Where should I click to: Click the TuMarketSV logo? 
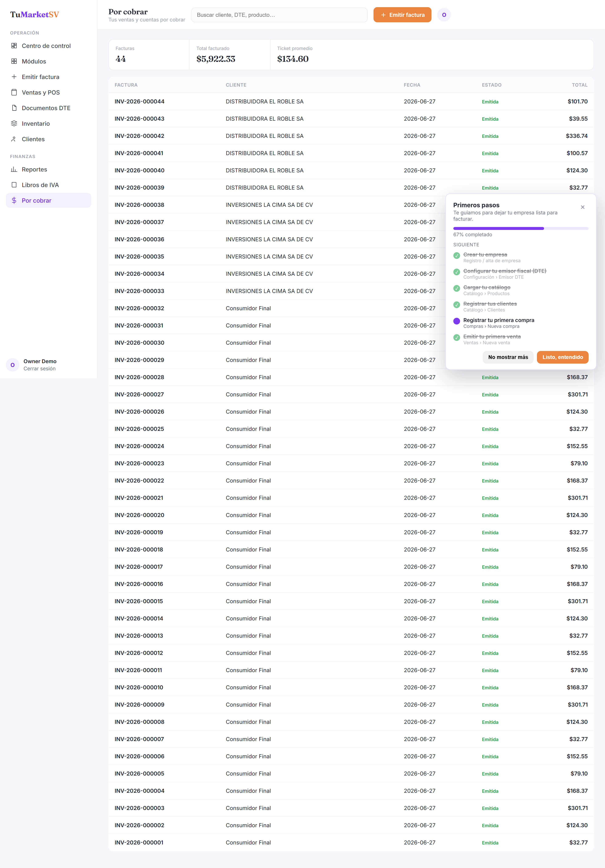(x=35, y=14)
